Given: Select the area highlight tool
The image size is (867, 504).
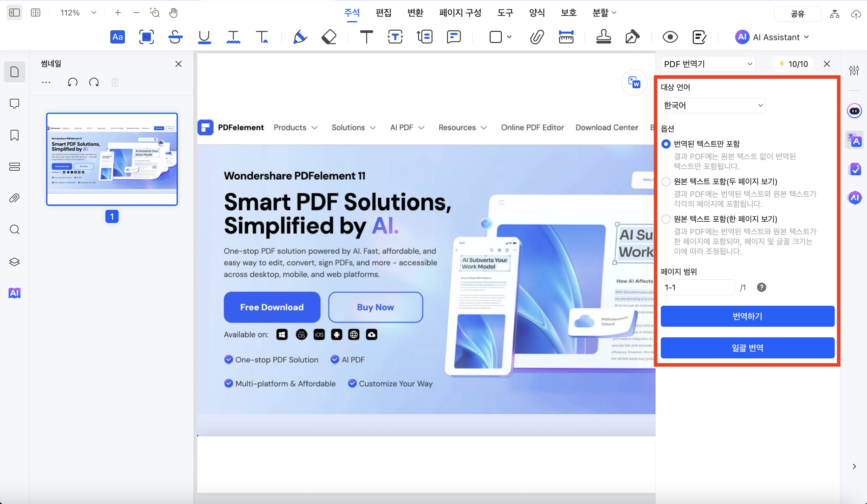Looking at the screenshot, I should click(x=146, y=37).
